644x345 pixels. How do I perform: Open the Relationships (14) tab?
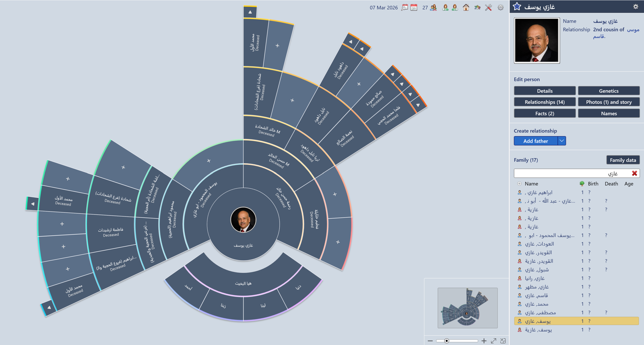click(x=545, y=102)
